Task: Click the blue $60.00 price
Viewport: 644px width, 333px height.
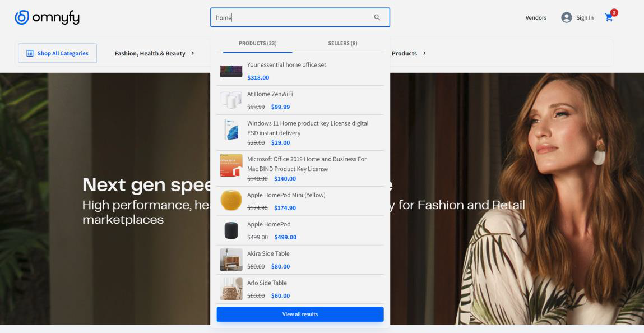Action: [280, 295]
